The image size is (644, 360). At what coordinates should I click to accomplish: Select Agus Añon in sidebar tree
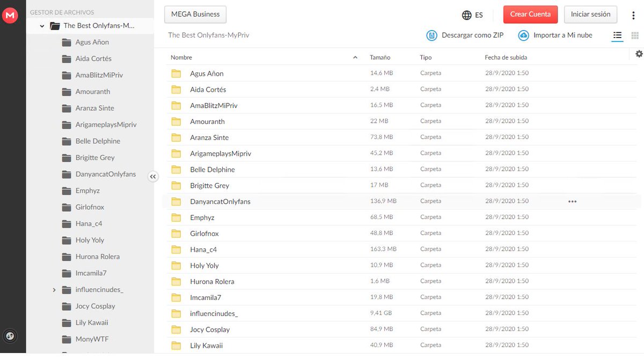[92, 42]
